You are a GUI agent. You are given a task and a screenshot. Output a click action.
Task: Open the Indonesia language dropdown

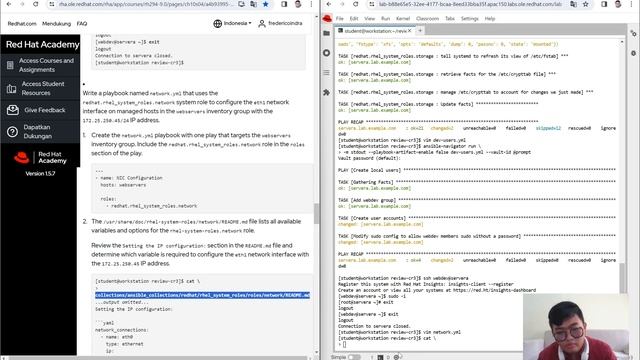tap(237, 23)
